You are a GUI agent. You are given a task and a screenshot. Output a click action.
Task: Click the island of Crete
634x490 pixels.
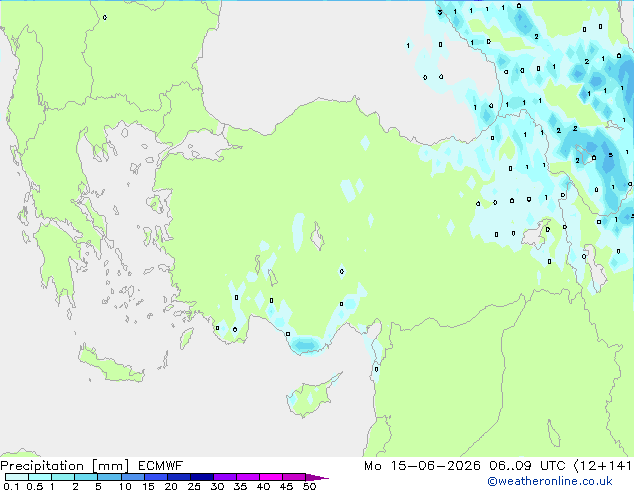point(111,366)
